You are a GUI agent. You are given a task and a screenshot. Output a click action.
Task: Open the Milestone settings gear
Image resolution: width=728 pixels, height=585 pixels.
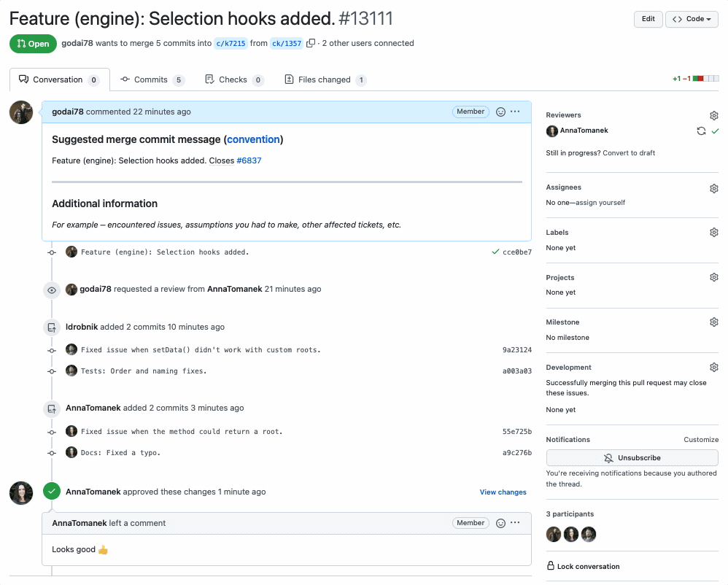713,322
